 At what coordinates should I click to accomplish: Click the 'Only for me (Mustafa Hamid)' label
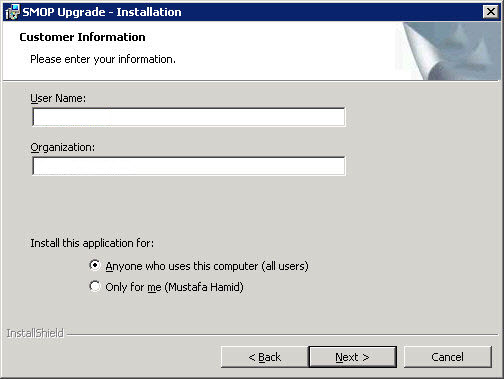174,287
